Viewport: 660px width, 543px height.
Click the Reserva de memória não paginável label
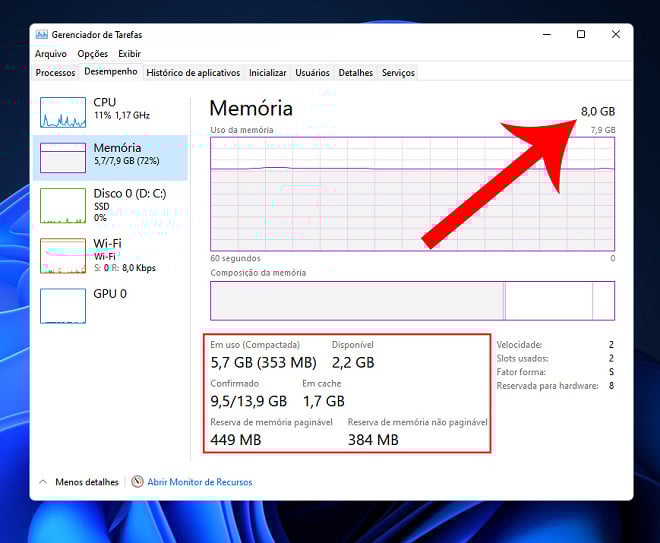tap(418, 422)
